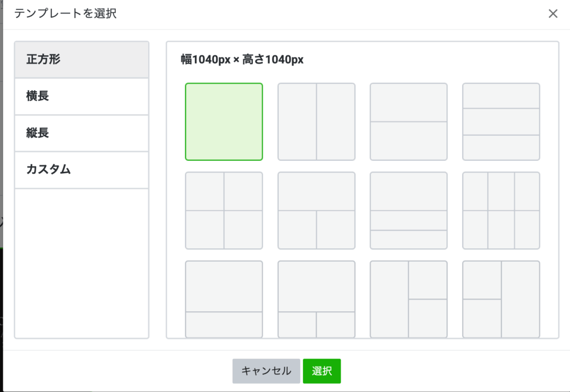Select template with two left cells and right column
The height and width of the screenshot is (392, 570).
[x=501, y=299]
